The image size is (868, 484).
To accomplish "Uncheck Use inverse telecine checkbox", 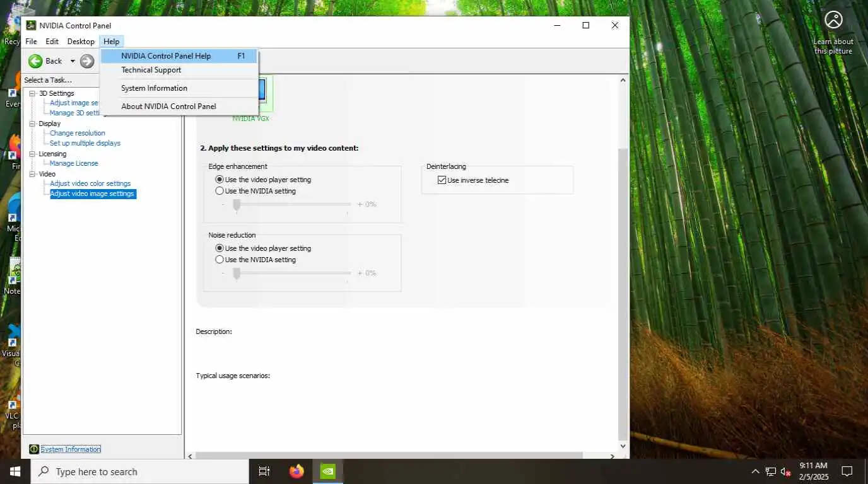I will click(442, 180).
